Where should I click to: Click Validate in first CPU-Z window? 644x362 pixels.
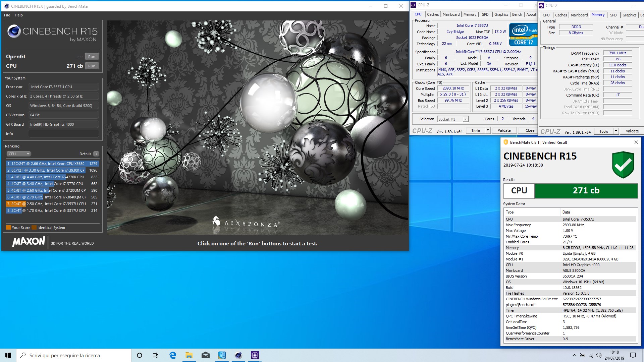pyautogui.click(x=504, y=131)
